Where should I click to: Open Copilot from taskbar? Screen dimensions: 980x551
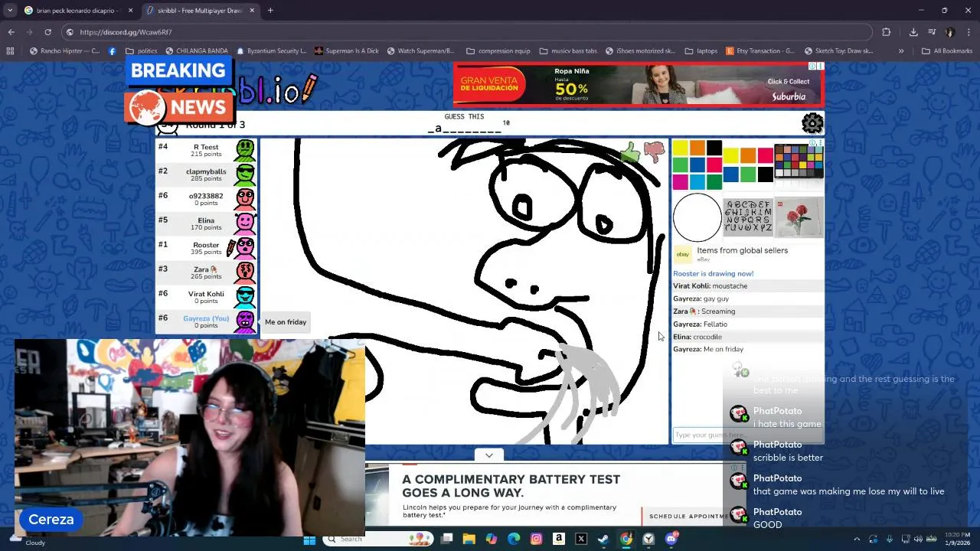tap(491, 540)
